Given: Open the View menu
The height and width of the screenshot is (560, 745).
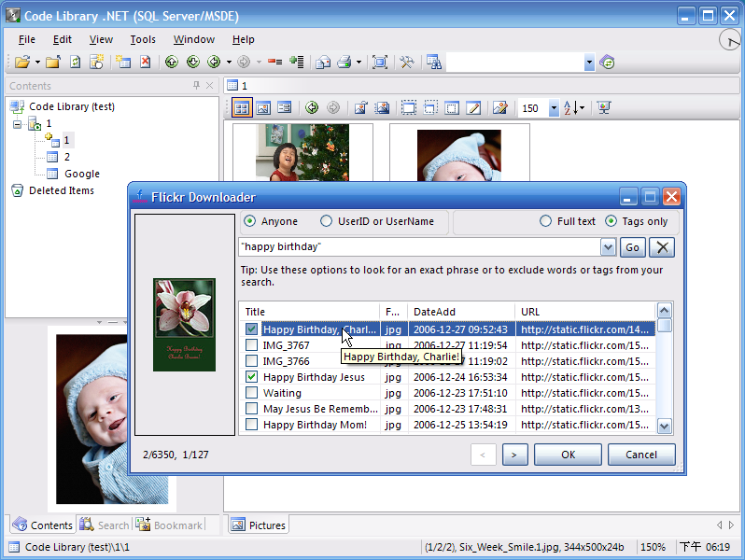Looking at the screenshot, I should (101, 39).
